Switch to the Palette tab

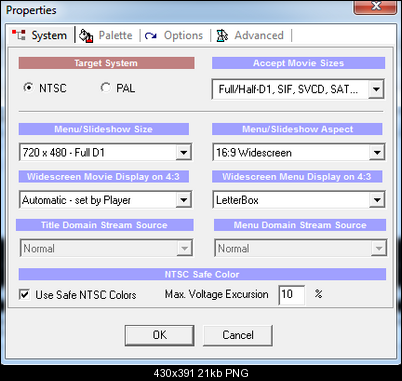pyautogui.click(x=107, y=35)
